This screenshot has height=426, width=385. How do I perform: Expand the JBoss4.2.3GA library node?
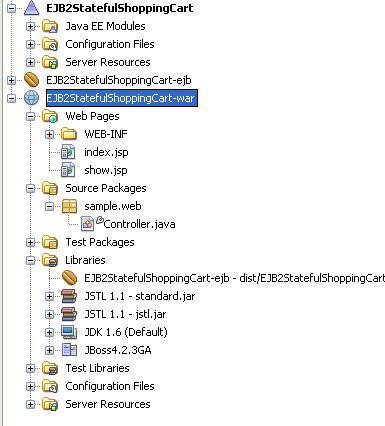pyautogui.click(x=49, y=350)
